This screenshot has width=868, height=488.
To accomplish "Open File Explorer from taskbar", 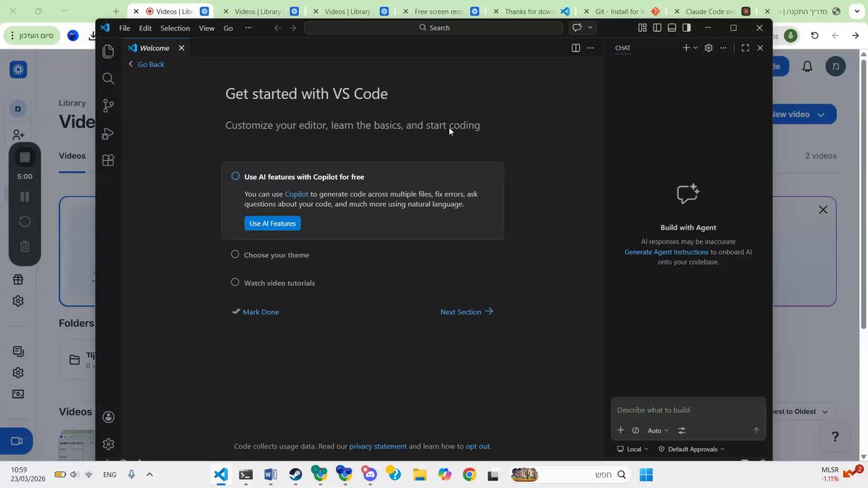I will tap(420, 474).
